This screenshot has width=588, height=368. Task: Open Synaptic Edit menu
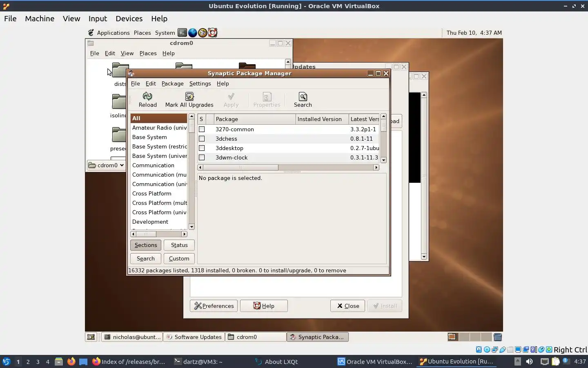151,83
